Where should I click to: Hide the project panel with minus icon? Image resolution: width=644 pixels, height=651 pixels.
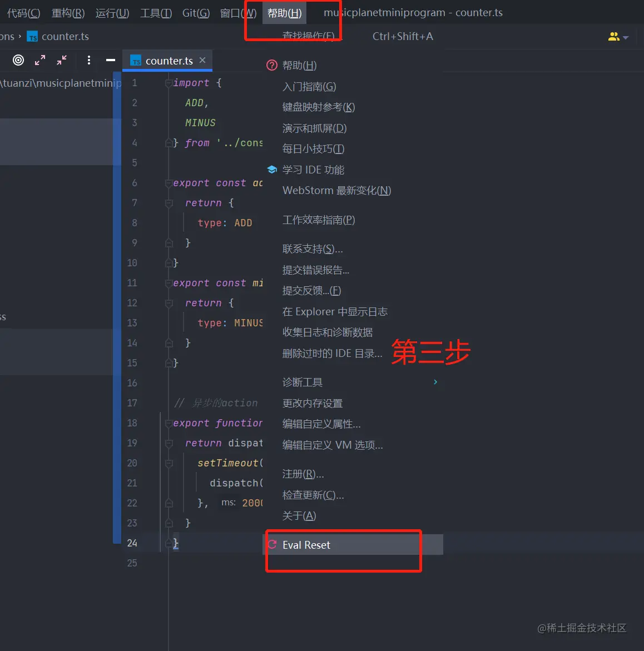pos(111,60)
